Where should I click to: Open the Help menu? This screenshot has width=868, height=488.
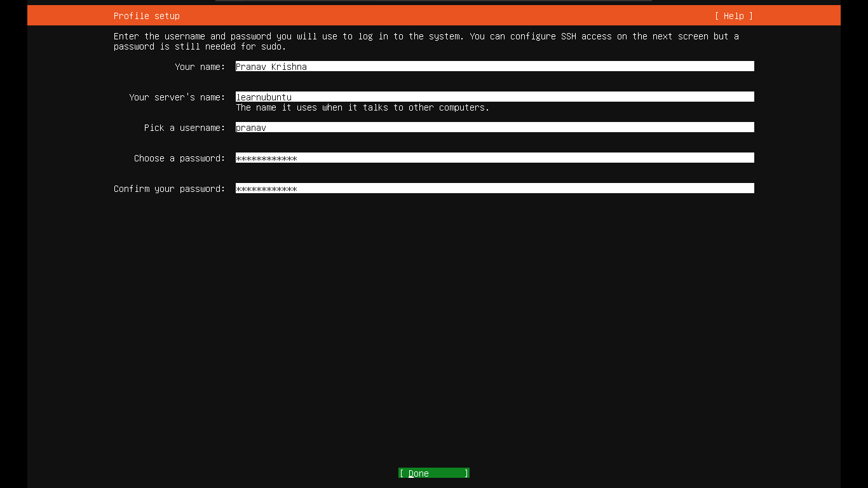tap(733, 16)
